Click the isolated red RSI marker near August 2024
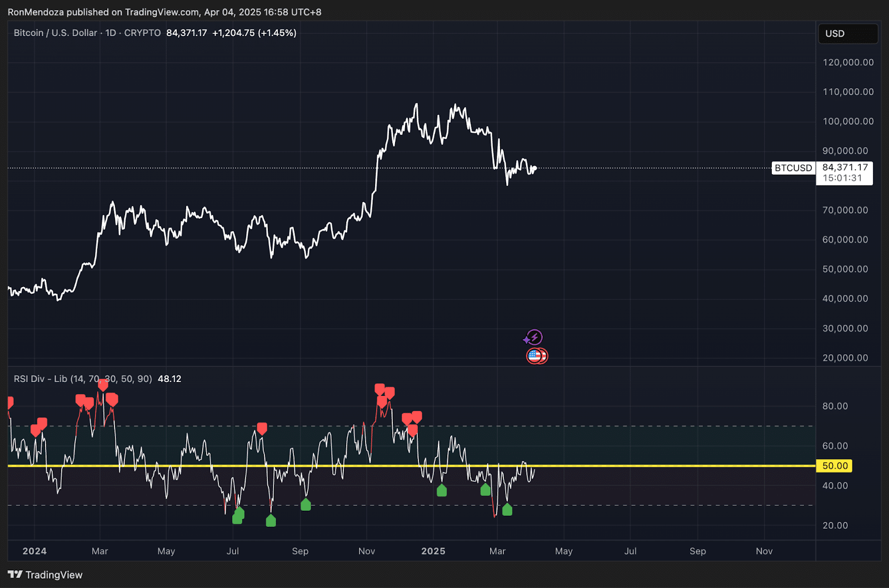Image resolution: width=889 pixels, height=588 pixels. tap(262, 429)
